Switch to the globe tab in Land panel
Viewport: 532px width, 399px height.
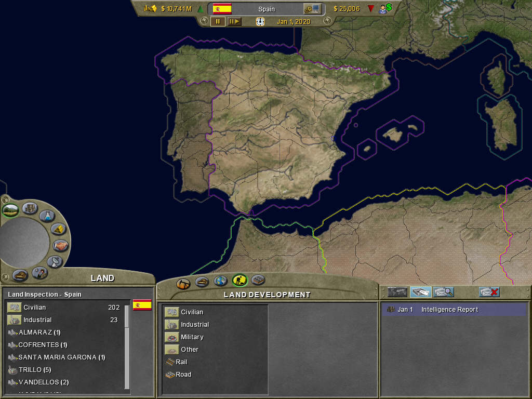click(x=221, y=281)
